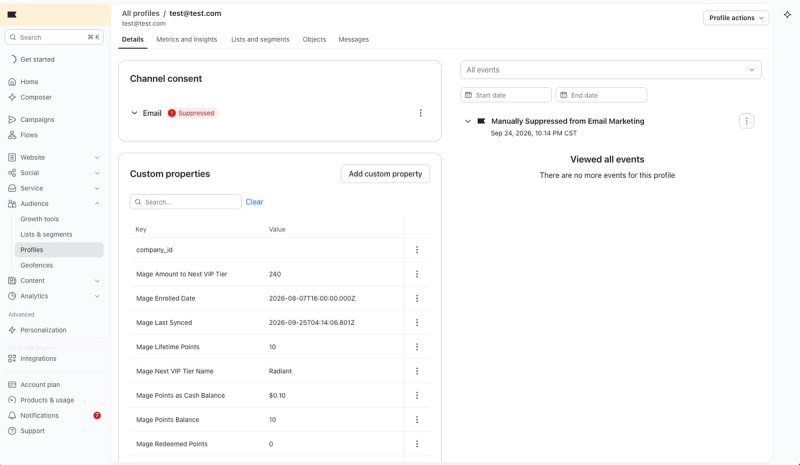Click the End date field
Image resolution: width=800 pixels, height=465 pixels.
(x=601, y=95)
